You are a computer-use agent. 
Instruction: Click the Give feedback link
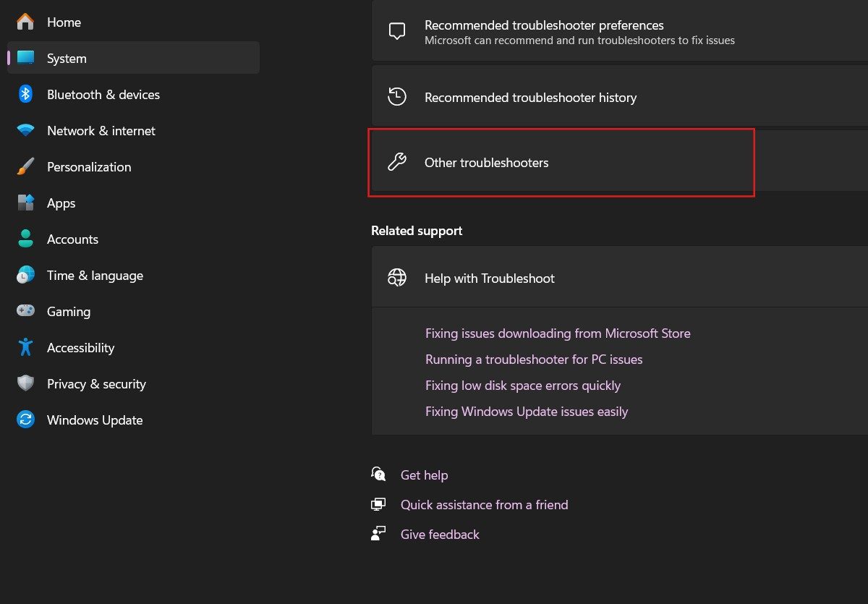440,535
